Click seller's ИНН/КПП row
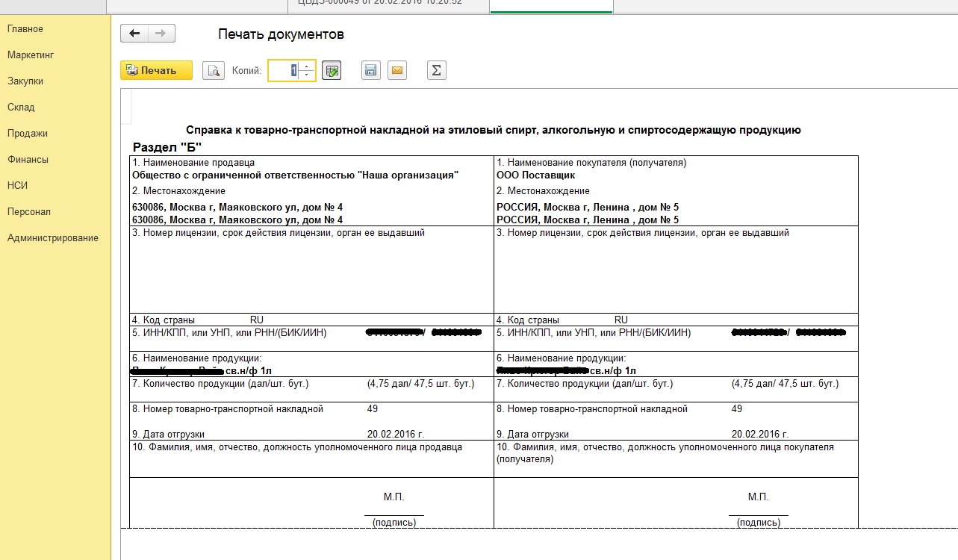The width and height of the screenshot is (958, 560). pos(311,338)
